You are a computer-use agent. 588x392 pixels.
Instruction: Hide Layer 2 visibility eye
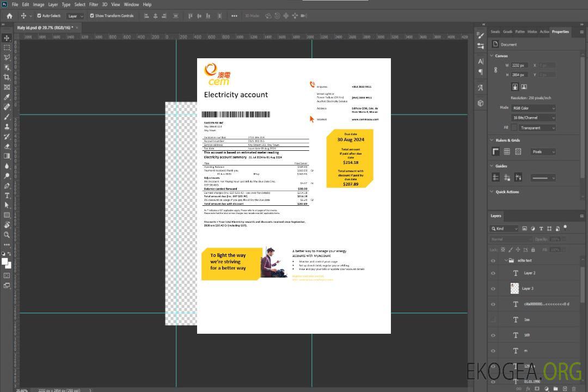493,273
